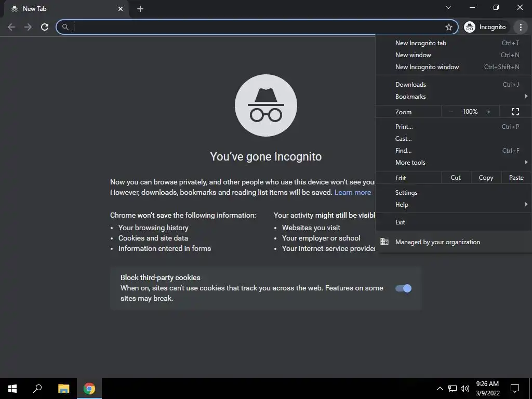Click the Copy button in Edit row
The height and width of the screenshot is (399, 532).
(x=486, y=178)
